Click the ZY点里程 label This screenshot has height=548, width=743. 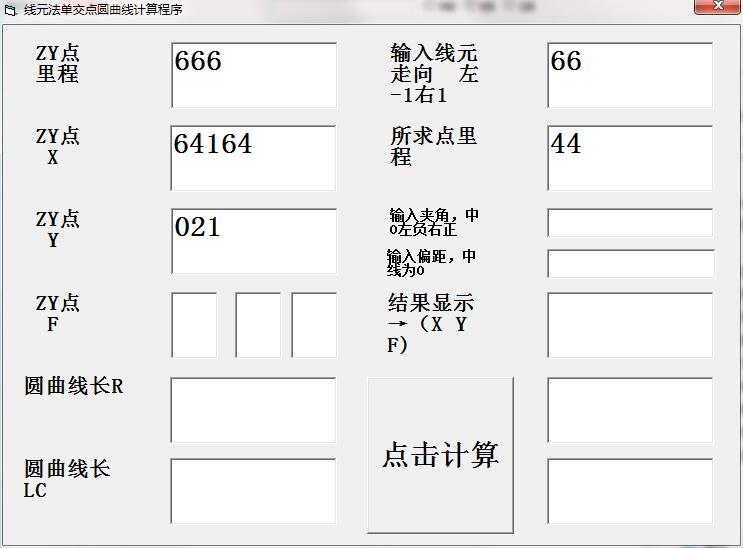[57, 64]
